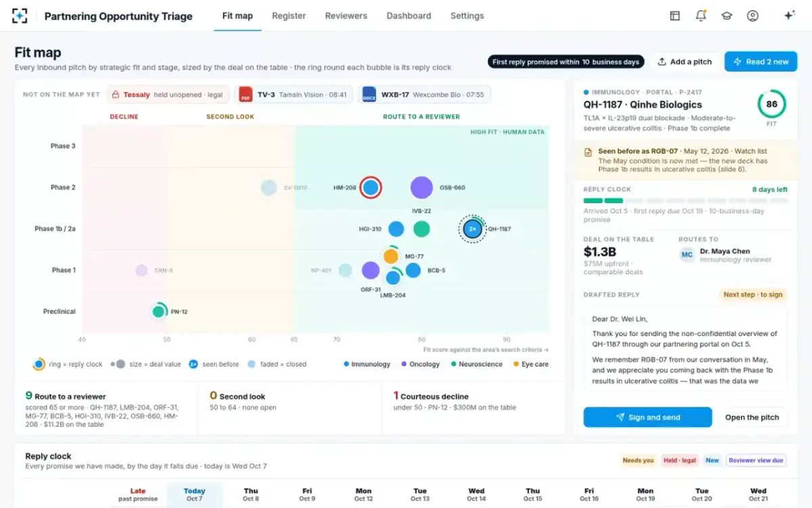The height and width of the screenshot is (508, 812).
Task: Select the purple ORF-31 bubble
Action: [x=370, y=270]
